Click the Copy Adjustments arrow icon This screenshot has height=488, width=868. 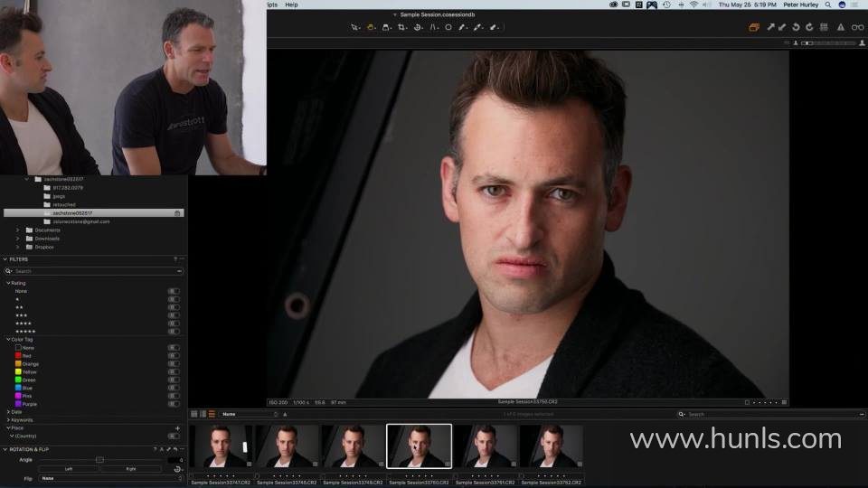click(770, 27)
